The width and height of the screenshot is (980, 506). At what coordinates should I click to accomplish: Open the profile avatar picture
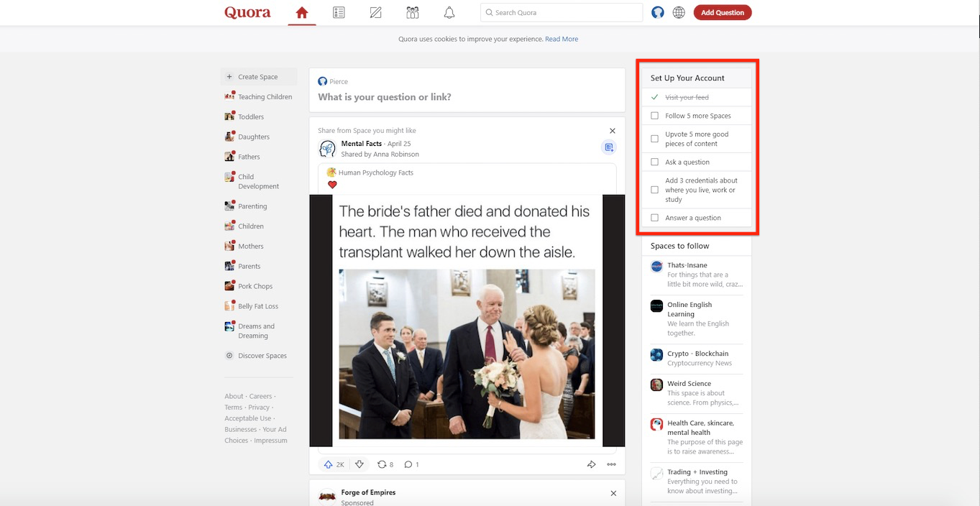click(656, 12)
